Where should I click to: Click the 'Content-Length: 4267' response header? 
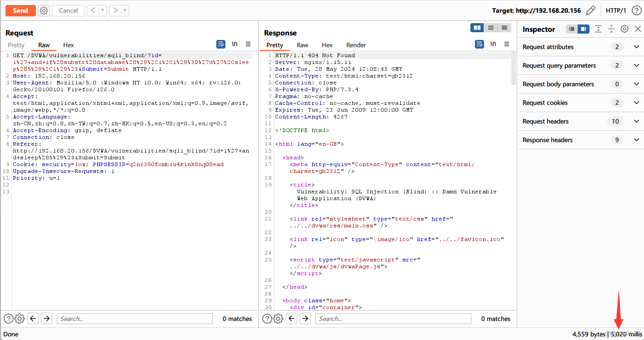pos(311,117)
